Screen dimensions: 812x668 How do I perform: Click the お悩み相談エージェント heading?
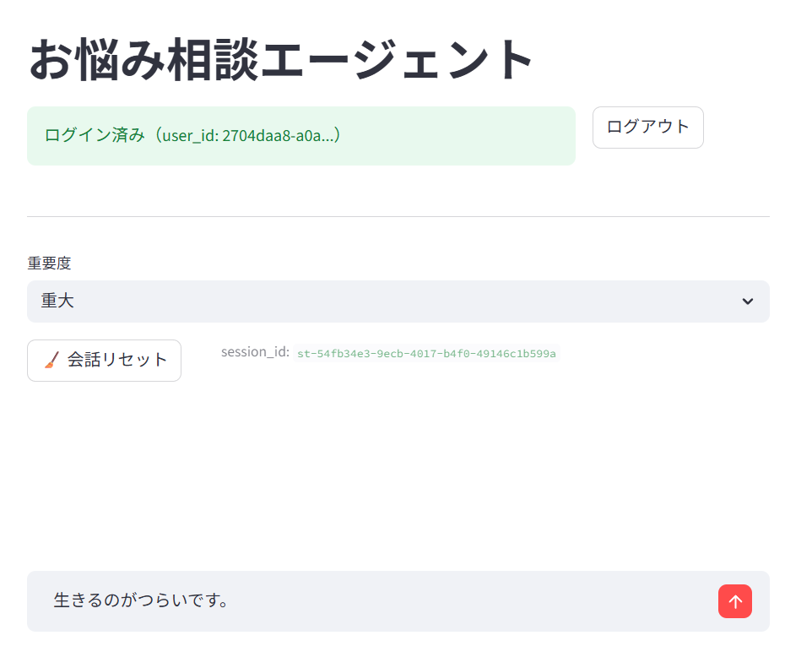(x=280, y=60)
